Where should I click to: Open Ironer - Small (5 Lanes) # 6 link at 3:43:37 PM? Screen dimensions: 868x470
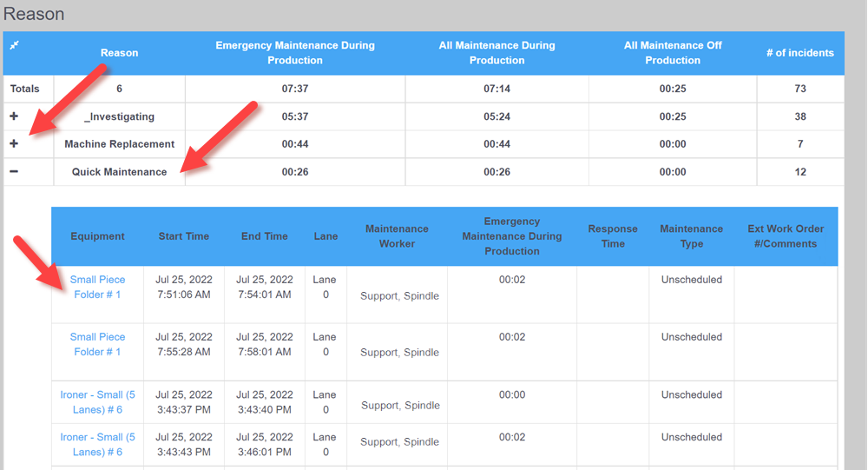point(97,402)
